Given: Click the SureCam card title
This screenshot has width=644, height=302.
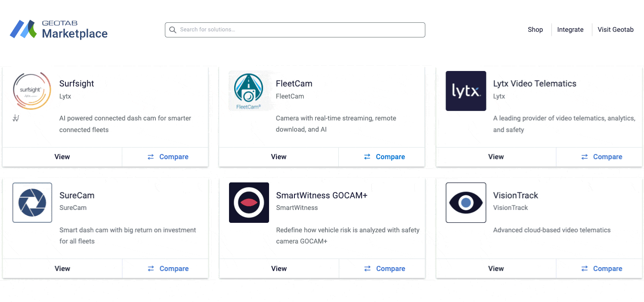Looking at the screenshot, I should (x=77, y=195).
